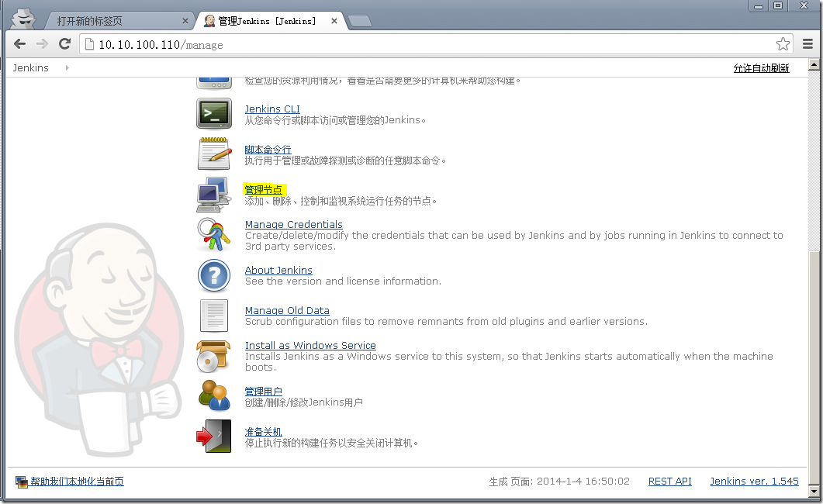Maximize the browser window
The width and height of the screenshot is (823, 504).
click(778, 5)
